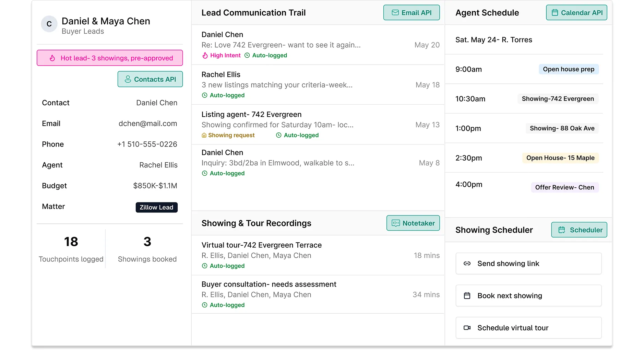Click the 2:30pm time slot

(x=469, y=158)
